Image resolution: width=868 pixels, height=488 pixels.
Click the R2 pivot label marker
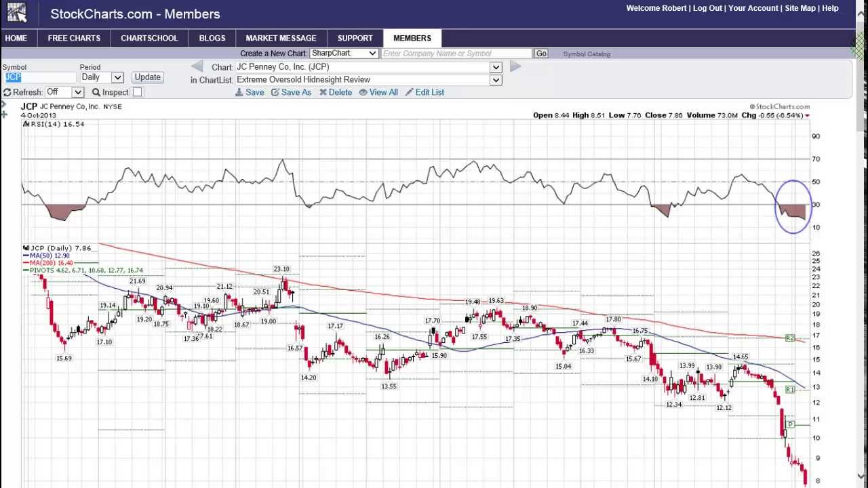[790, 338]
